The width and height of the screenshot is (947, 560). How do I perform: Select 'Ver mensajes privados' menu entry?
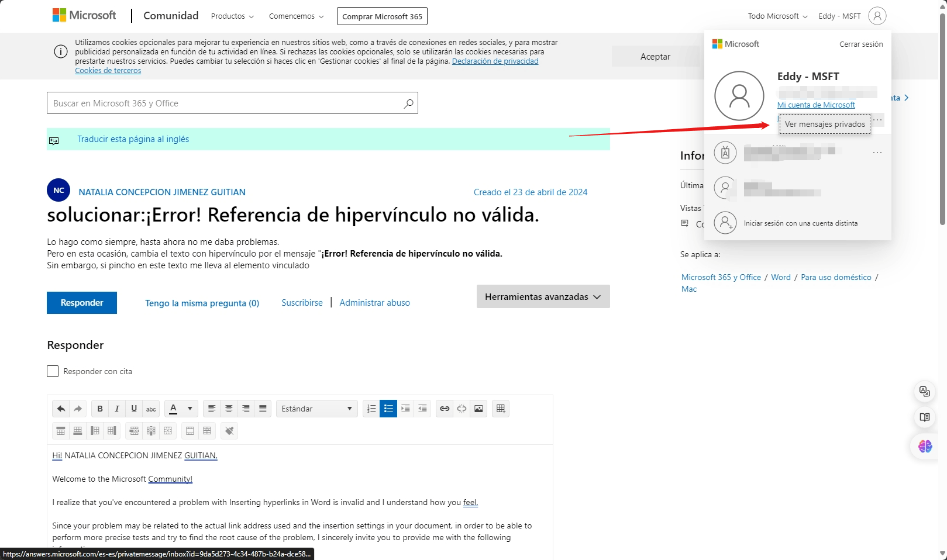click(x=825, y=125)
